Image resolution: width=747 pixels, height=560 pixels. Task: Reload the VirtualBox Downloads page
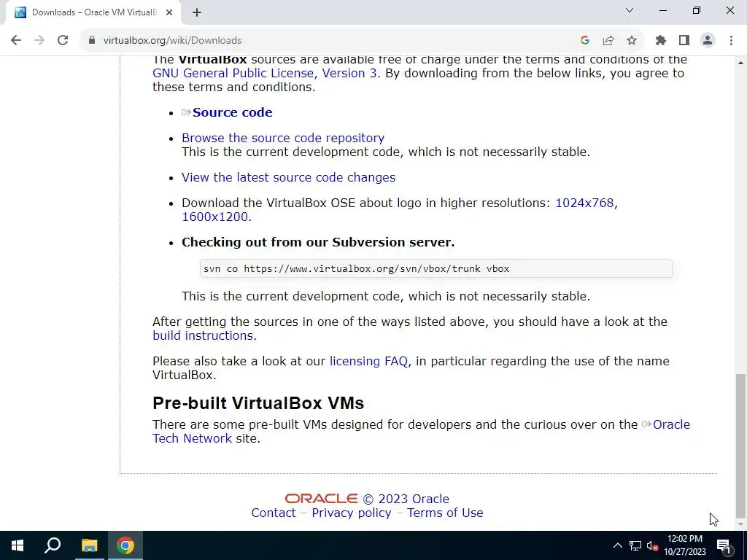[x=63, y=41]
